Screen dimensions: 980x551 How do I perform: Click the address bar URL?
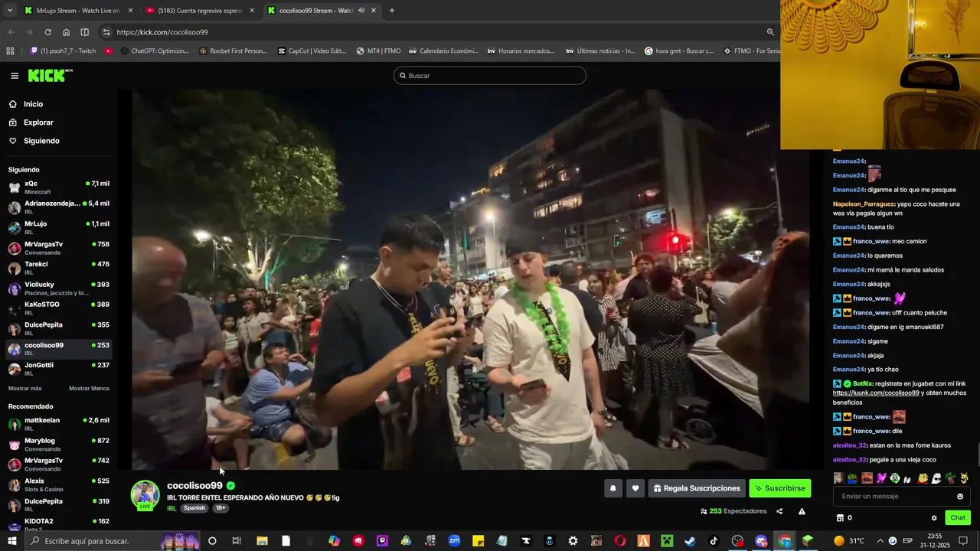[x=162, y=32]
